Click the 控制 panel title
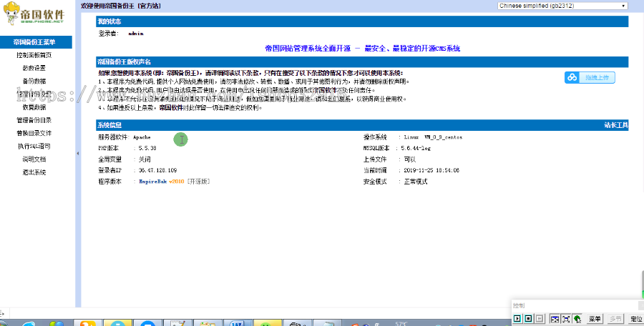644x326 pixels. point(519,305)
